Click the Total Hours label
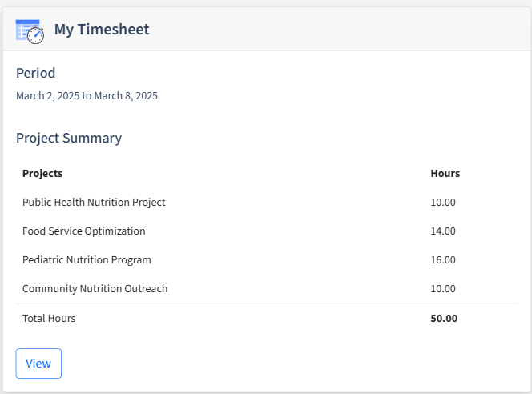This screenshot has width=532, height=394. click(49, 319)
